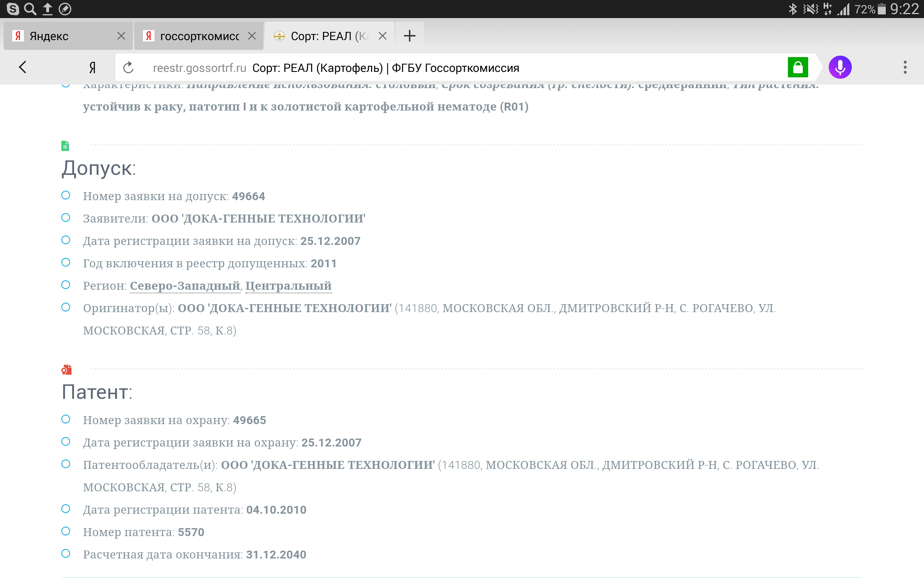
Task: Close the Сорт: РЕАЛ tab
Action: (383, 36)
